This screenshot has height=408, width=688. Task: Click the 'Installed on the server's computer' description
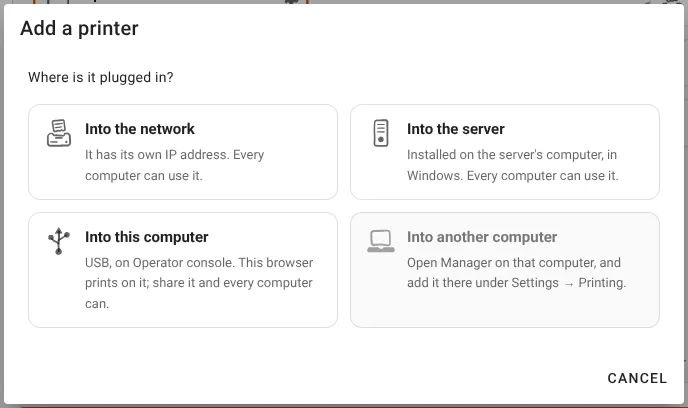pyautogui.click(x=512, y=165)
